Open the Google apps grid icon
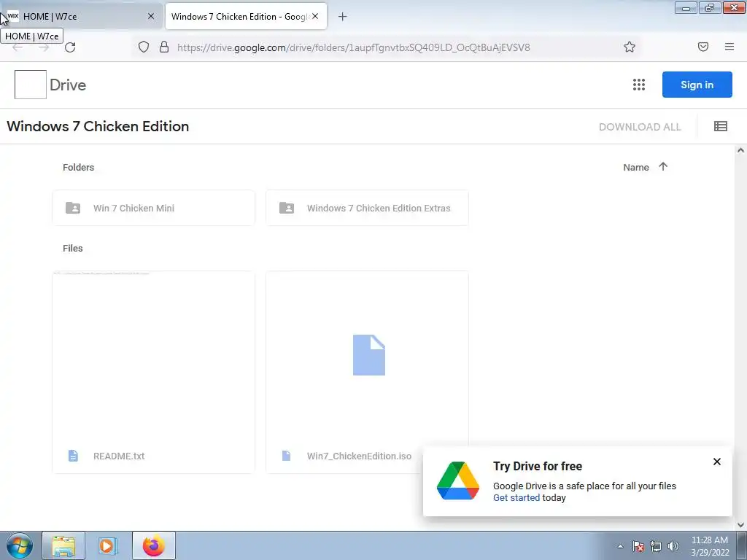Image resolution: width=747 pixels, height=560 pixels. pos(639,85)
